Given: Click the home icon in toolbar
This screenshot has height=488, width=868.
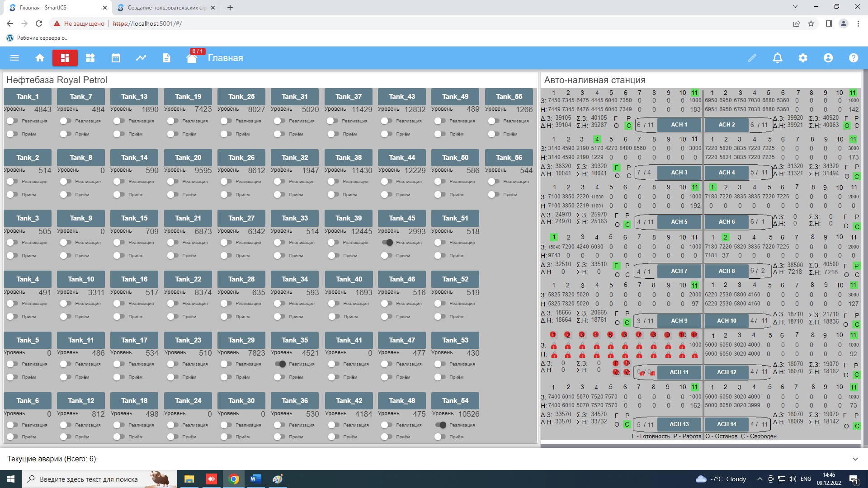Looking at the screenshot, I should tap(40, 58).
